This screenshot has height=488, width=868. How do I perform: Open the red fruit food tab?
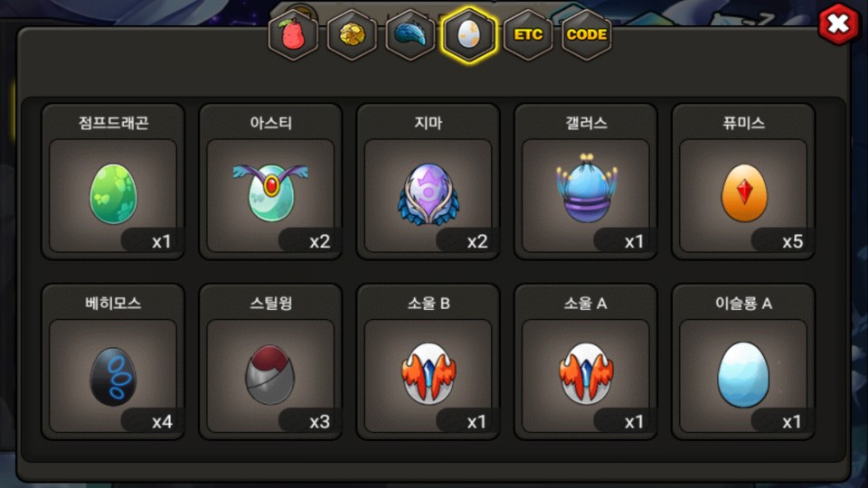coord(293,35)
